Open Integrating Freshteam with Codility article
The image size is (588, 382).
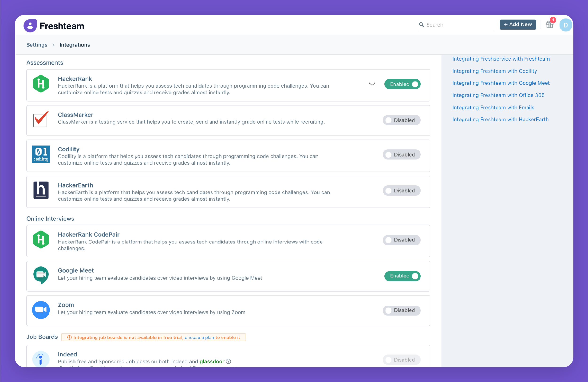tap(494, 71)
